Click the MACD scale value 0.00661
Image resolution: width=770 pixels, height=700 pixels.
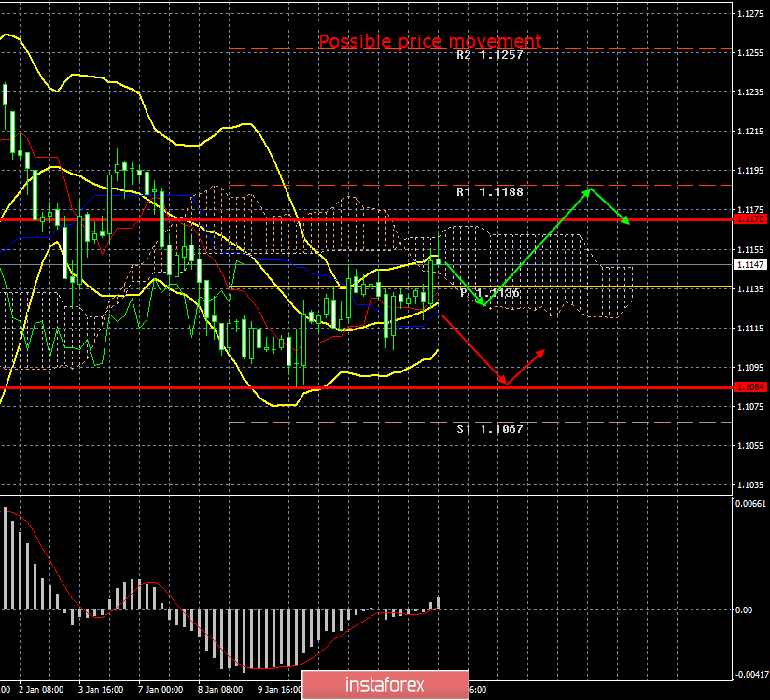point(750,504)
